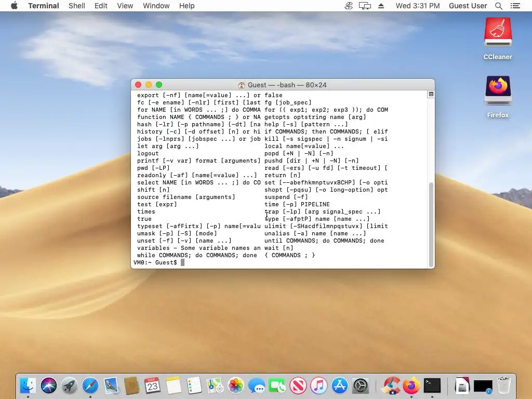
Task: Click the Wed 3:31 PM clock
Action: point(418,6)
